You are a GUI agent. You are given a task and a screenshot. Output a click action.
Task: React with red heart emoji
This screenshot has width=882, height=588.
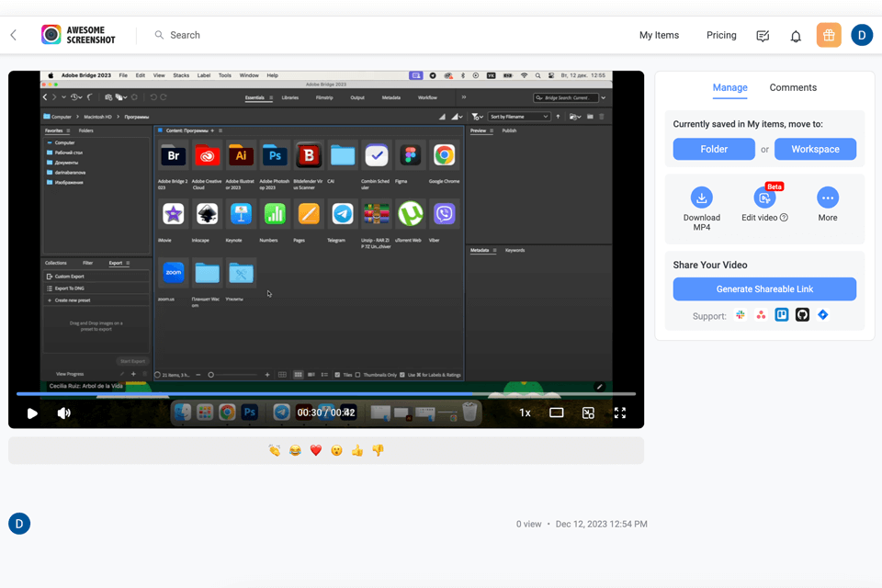pyautogui.click(x=315, y=450)
